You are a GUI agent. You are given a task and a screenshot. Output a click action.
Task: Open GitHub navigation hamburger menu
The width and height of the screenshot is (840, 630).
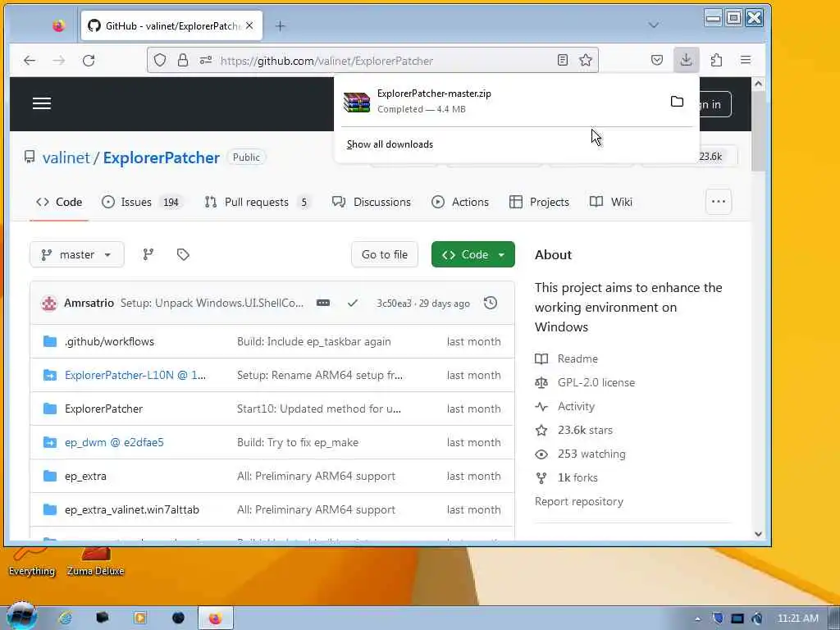[x=42, y=103]
